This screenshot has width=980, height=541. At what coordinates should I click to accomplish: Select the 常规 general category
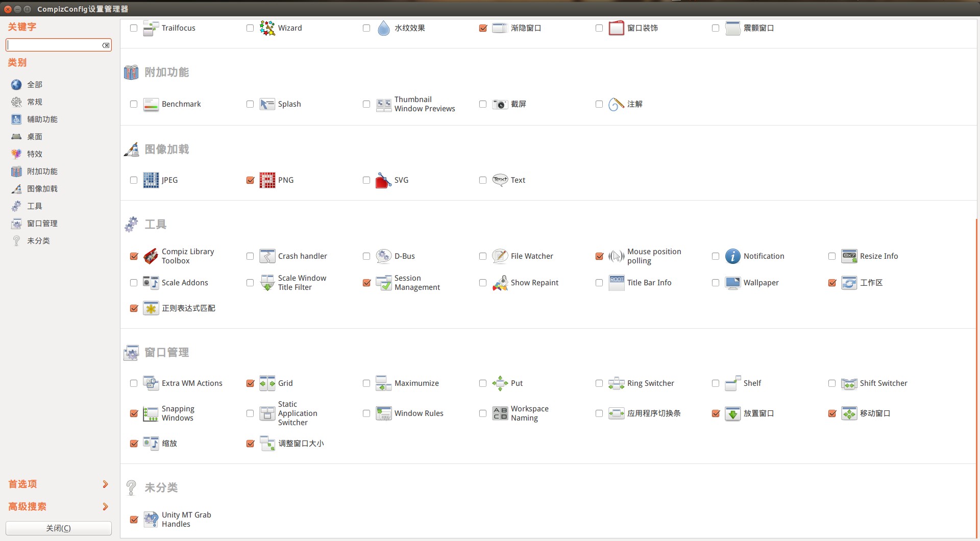(x=34, y=102)
